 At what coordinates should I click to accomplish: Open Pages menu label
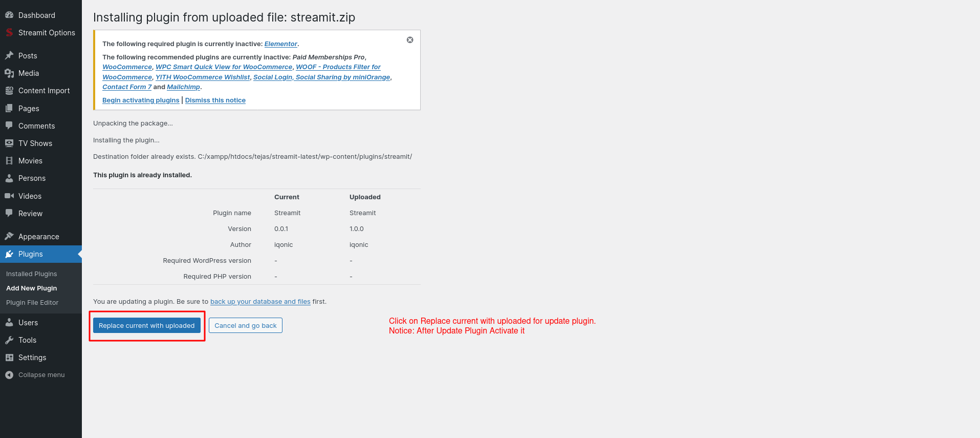coord(29,109)
